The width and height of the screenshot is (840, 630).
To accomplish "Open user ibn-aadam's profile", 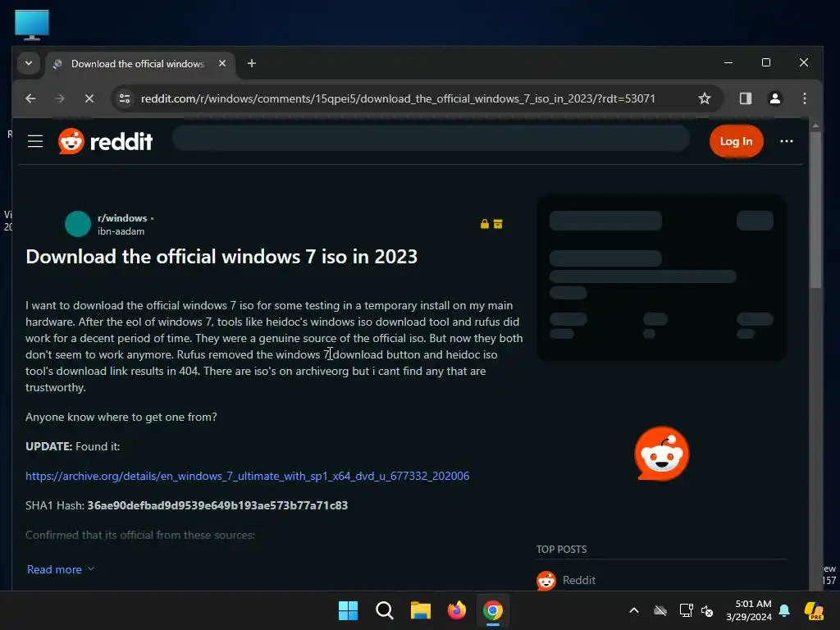I will pos(121,231).
